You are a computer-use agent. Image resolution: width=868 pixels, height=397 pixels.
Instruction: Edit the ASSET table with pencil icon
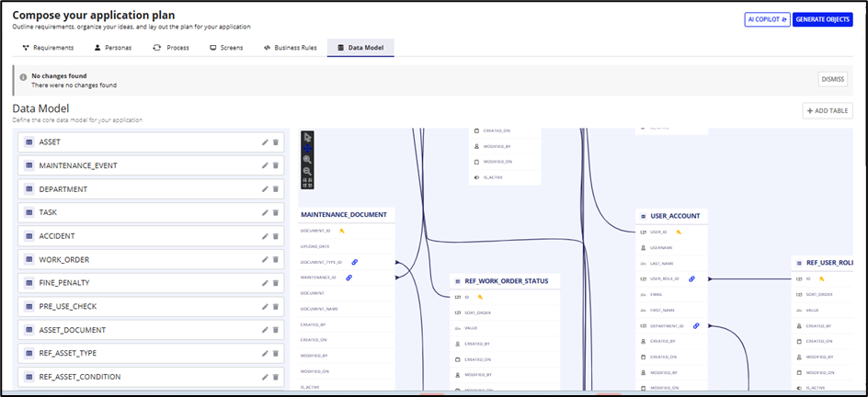click(x=265, y=142)
